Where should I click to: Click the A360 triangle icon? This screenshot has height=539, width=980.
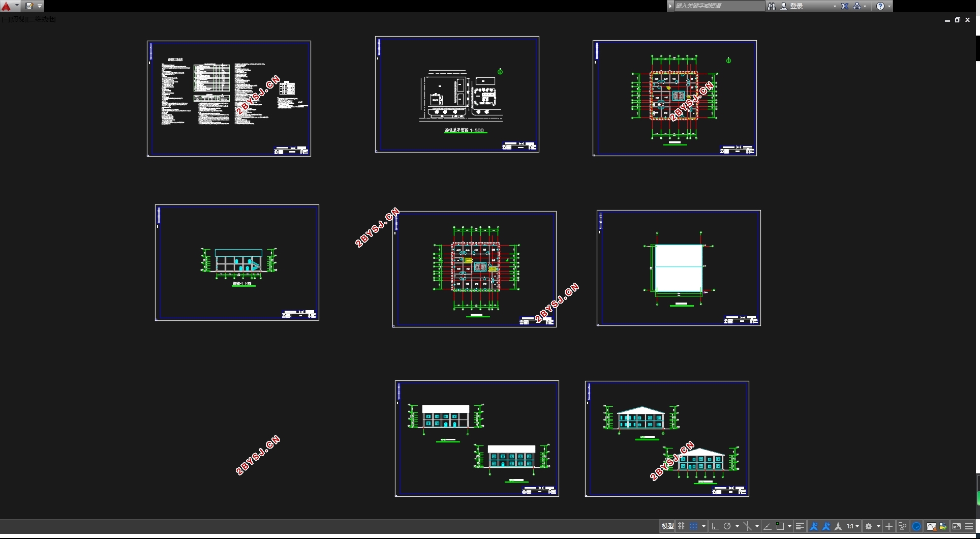coord(857,6)
